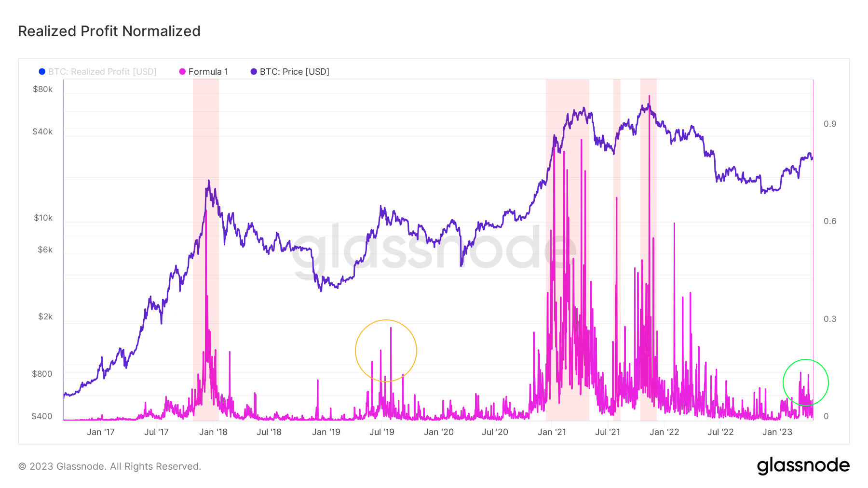This screenshot has width=868, height=488.
Task: Click the Glassnode copyright notice text
Action: click(110, 466)
